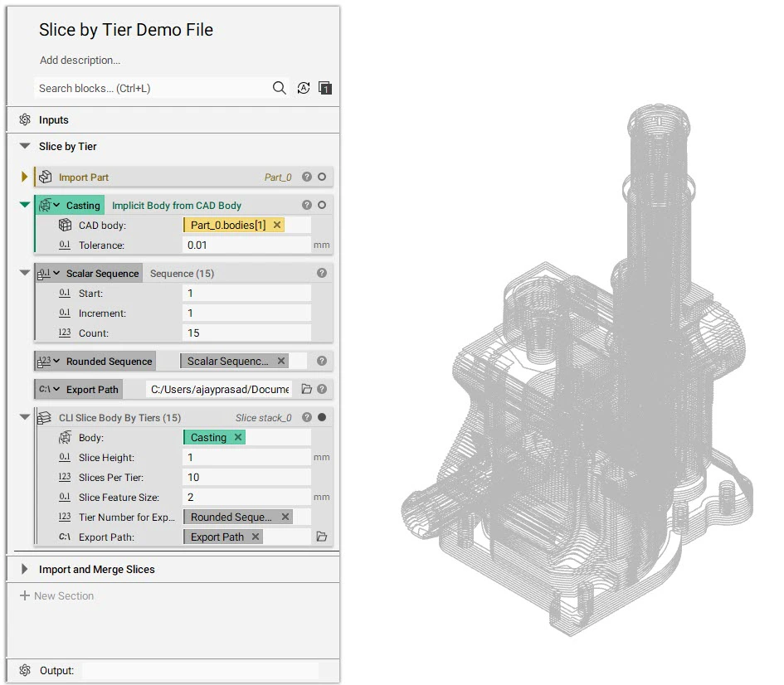
Task: Select the Part_0 output label
Action: (278, 177)
